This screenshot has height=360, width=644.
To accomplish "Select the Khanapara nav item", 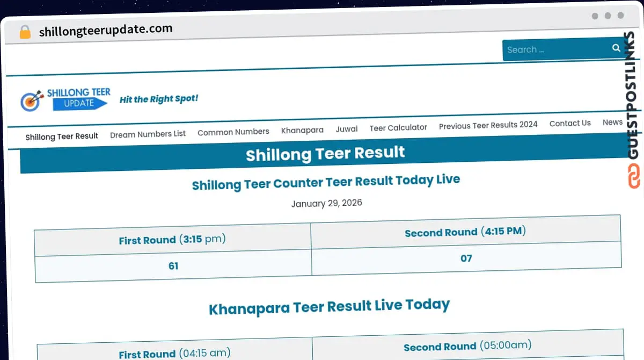I will pyautogui.click(x=302, y=130).
